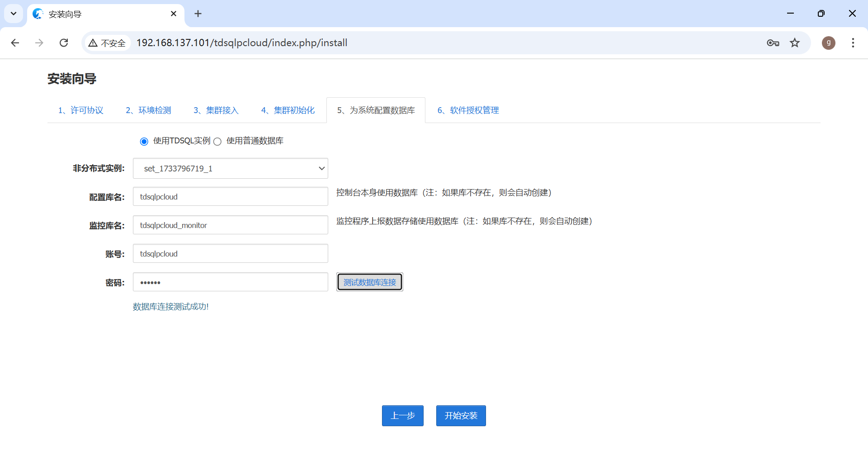
Task: Click the address bar URL
Action: click(242, 43)
